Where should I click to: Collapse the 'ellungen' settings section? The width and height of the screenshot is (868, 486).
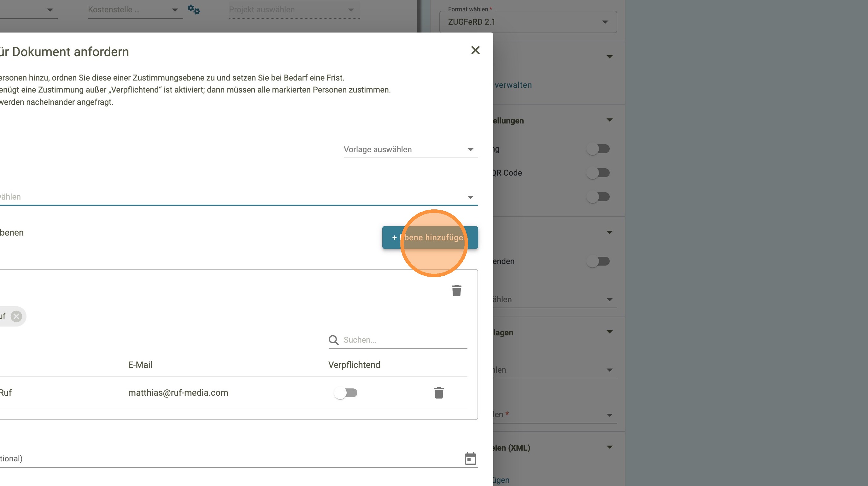pyautogui.click(x=609, y=120)
